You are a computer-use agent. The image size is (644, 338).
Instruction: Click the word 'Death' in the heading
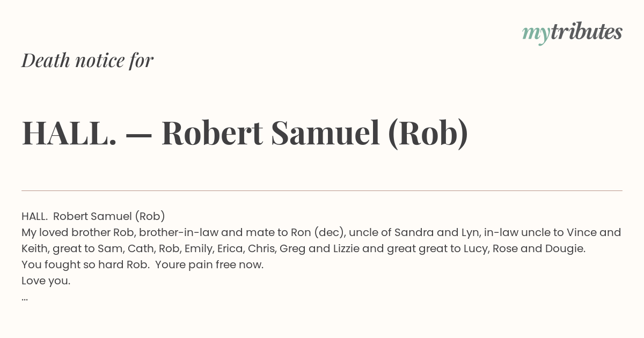point(46,61)
